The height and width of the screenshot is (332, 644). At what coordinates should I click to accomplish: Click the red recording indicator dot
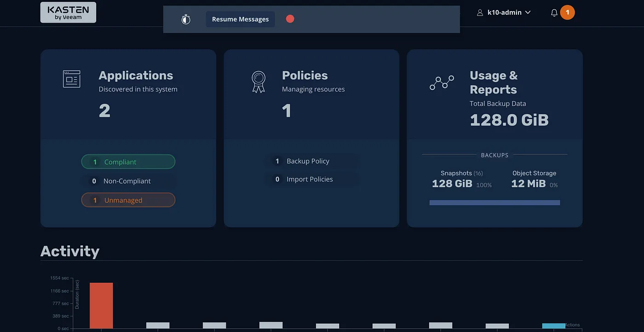tap(290, 19)
